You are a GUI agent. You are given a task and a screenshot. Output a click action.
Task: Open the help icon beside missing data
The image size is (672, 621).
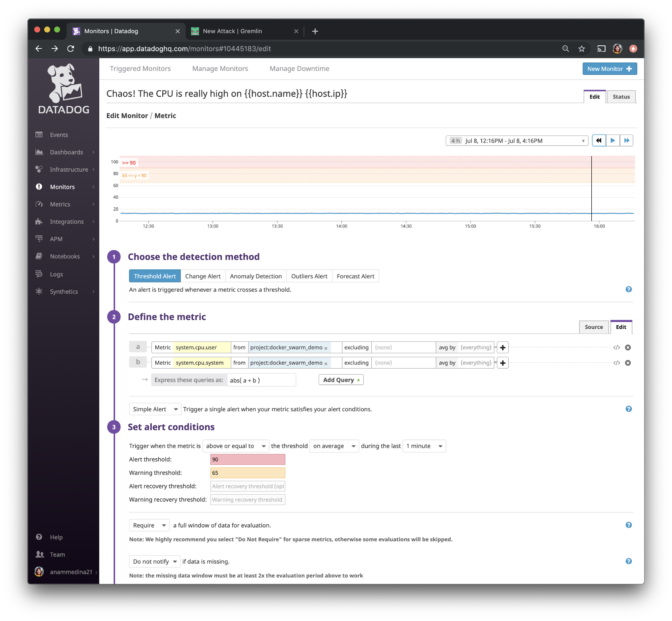coord(629,561)
